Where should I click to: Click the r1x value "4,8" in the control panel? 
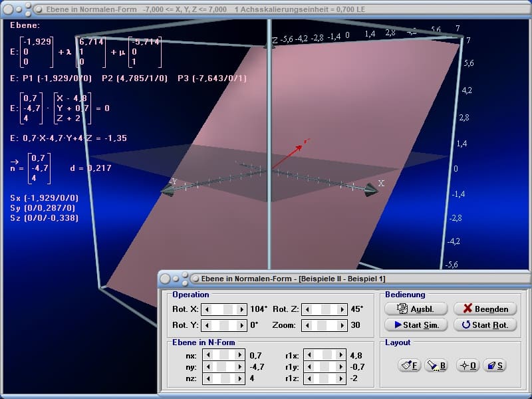(x=356, y=355)
